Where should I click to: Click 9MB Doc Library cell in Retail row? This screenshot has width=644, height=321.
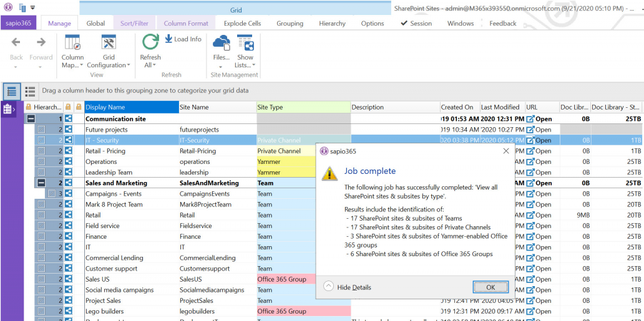tap(575, 215)
